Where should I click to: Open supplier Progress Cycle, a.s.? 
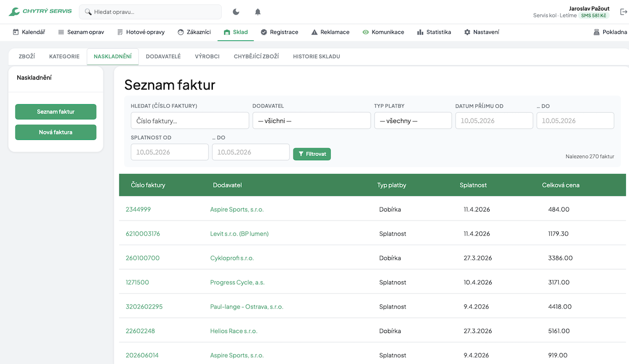(237, 282)
